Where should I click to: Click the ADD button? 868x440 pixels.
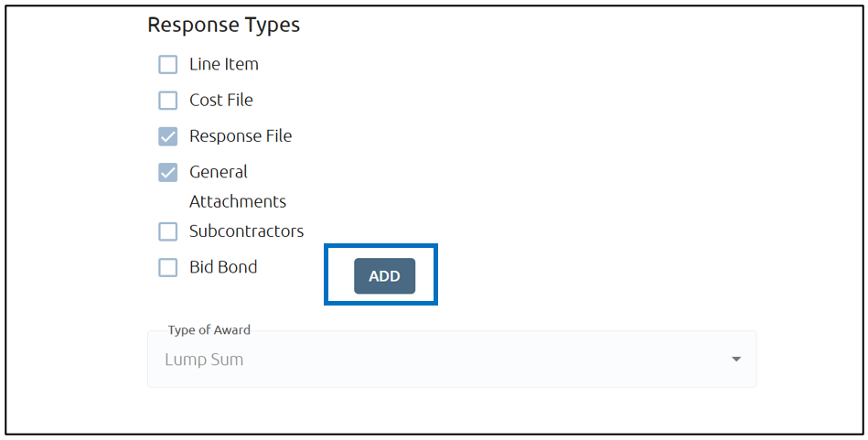(x=384, y=275)
